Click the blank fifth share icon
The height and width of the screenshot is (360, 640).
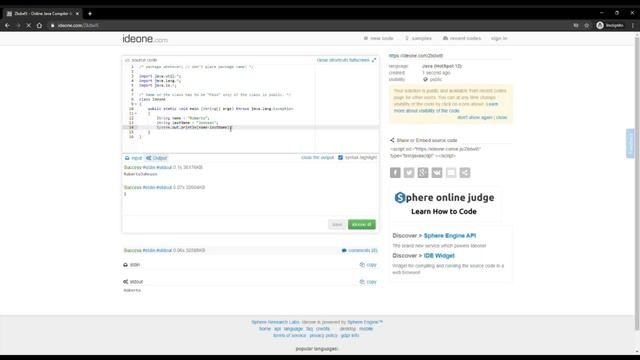point(451,173)
